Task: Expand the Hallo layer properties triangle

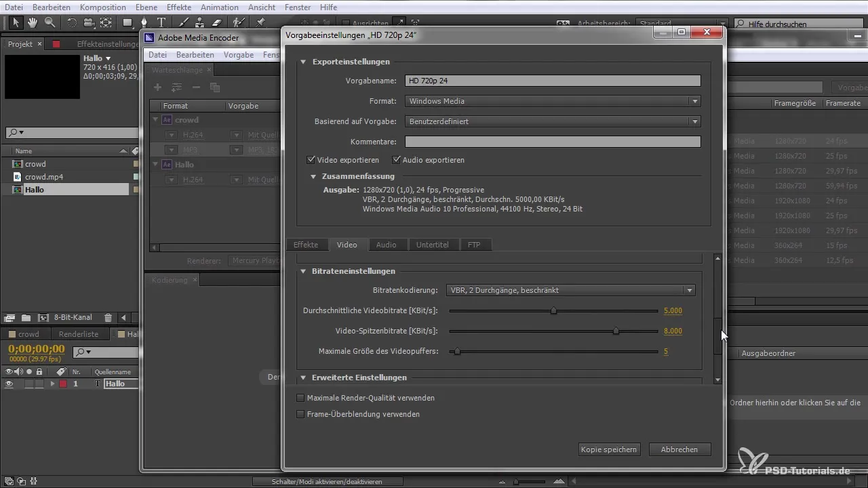Action: pyautogui.click(x=52, y=384)
